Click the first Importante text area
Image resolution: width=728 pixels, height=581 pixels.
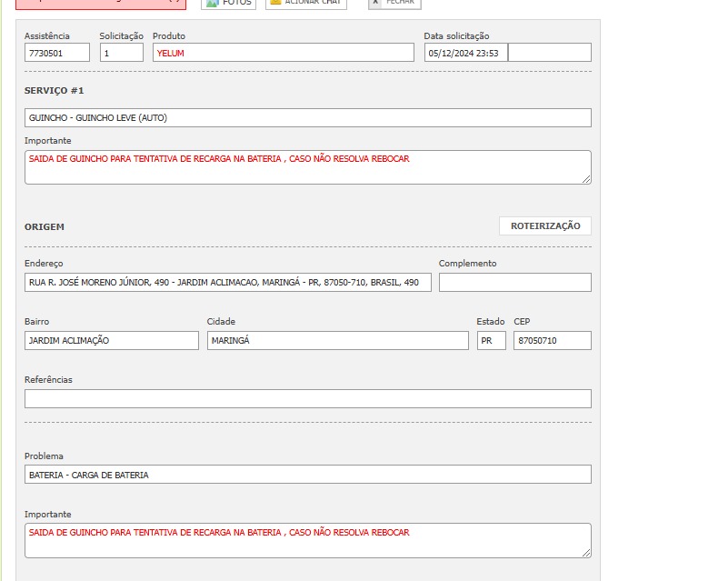[307, 167]
